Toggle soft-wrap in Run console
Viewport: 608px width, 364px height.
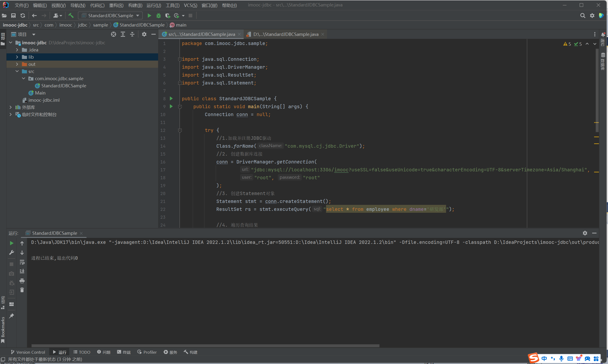pyautogui.click(x=22, y=262)
